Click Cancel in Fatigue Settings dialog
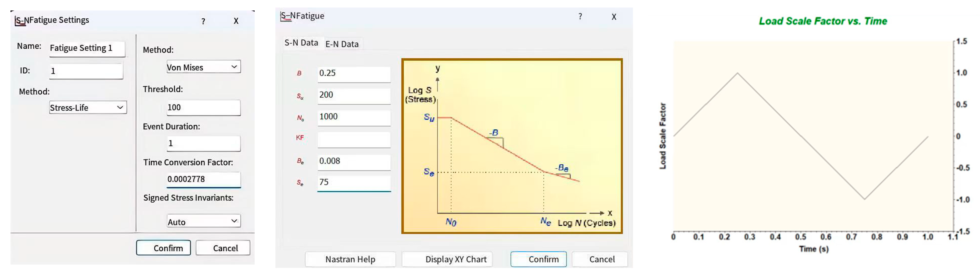Screen dimensions: 980x280 [223, 248]
